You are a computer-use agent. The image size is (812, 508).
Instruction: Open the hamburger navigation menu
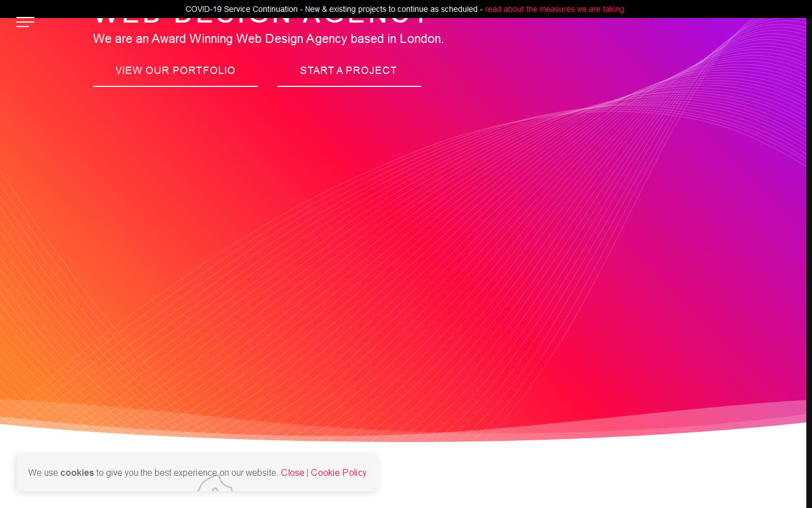(25, 23)
